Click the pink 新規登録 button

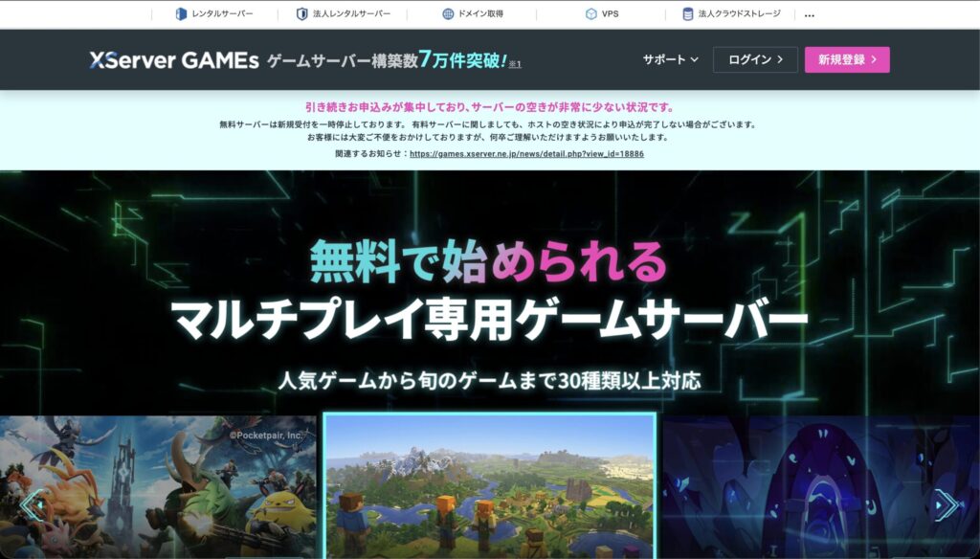(847, 59)
